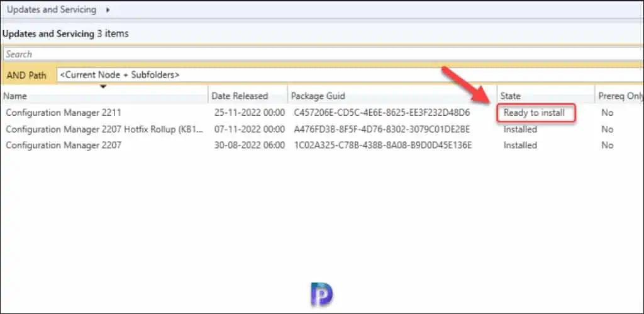Click the date 25-11-2022 00:00
Screen dimensions: 644x314
[249, 112]
